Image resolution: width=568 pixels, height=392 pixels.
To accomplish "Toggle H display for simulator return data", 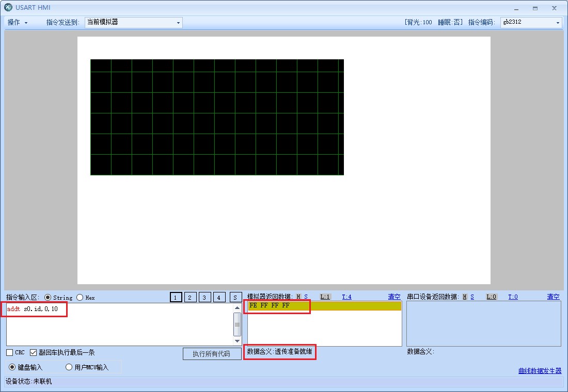I will pyautogui.click(x=298, y=297).
